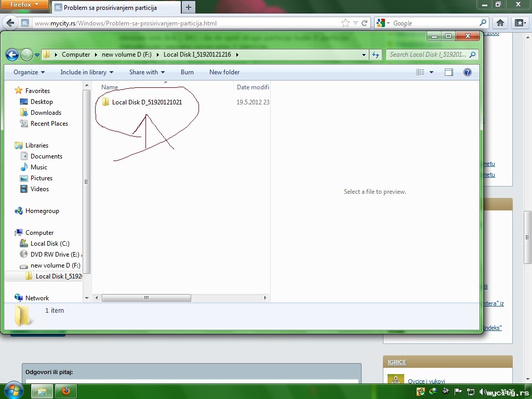The width and height of the screenshot is (532, 399).
Task: Open the Organize menu
Action: coord(29,72)
